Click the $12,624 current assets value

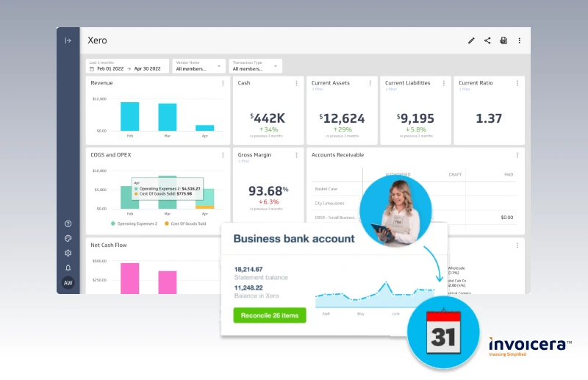[342, 118]
